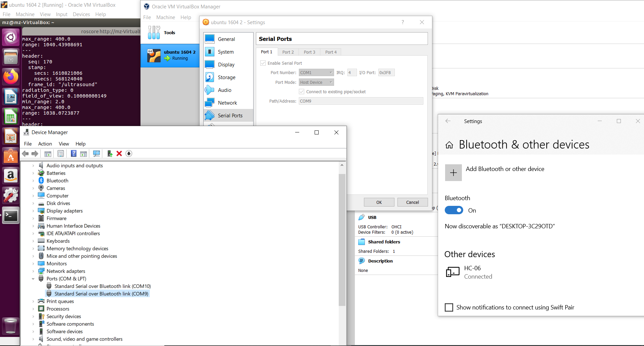This screenshot has height=346, width=644.
Task: Toggle Bluetooth switch off
Action: click(x=454, y=210)
